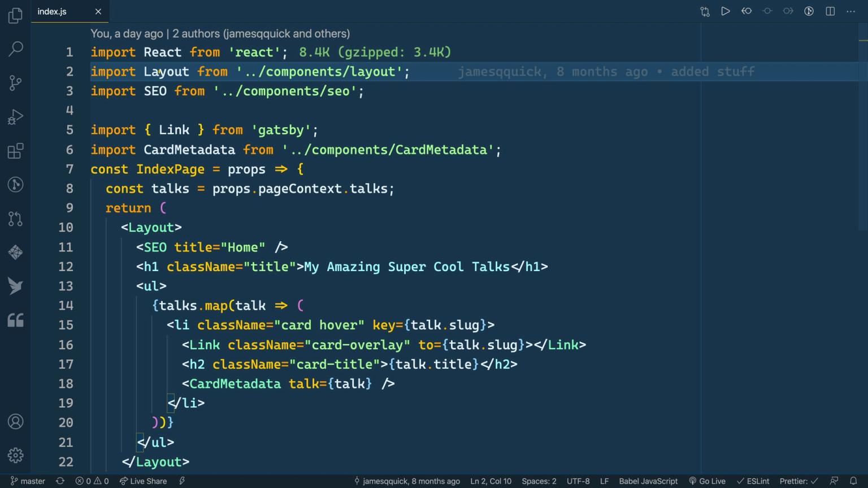
Task: Select the index.js tab
Action: coord(52,11)
